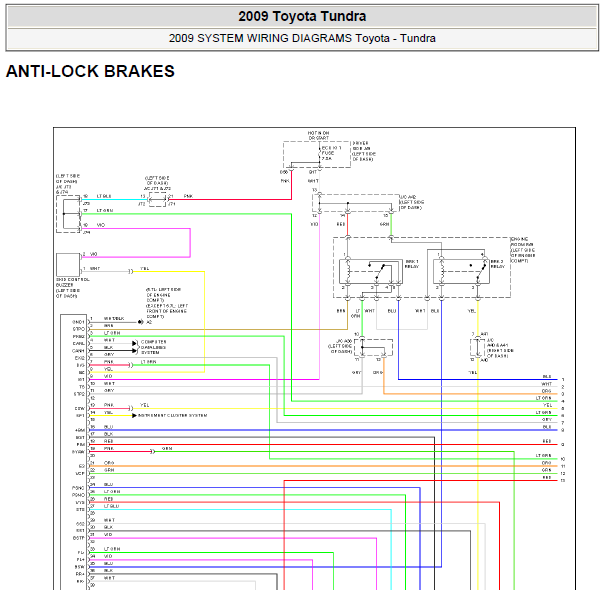
Task: Click the J/C A40 & A41 connector box
Action: (478, 348)
